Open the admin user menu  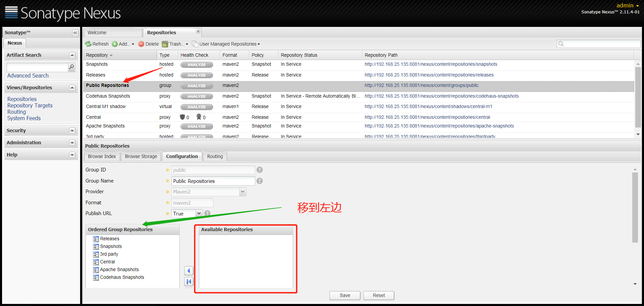coord(628,5)
